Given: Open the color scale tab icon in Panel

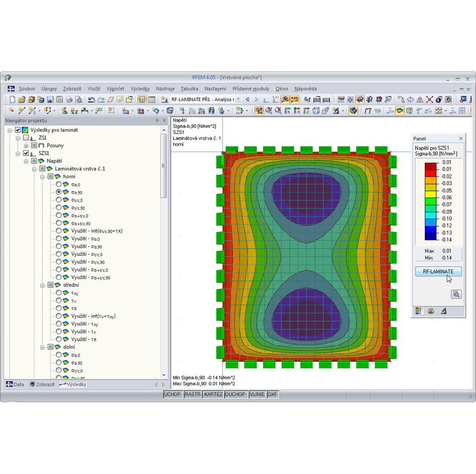Looking at the screenshot, I should point(418,311).
